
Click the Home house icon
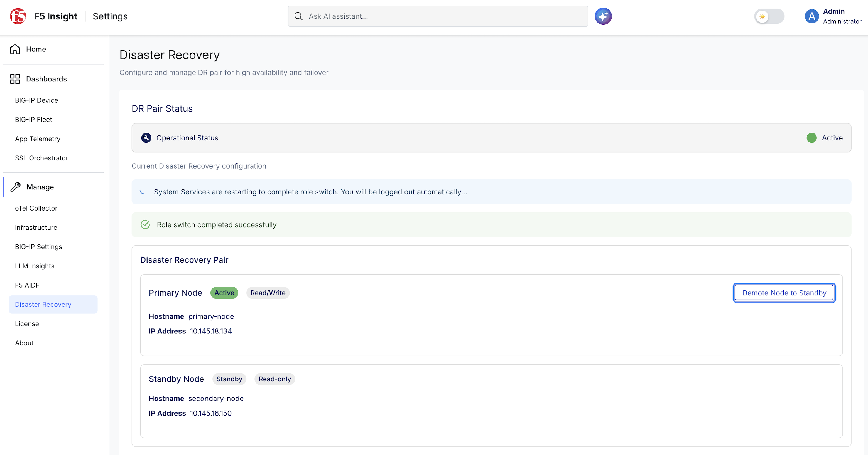(x=15, y=49)
